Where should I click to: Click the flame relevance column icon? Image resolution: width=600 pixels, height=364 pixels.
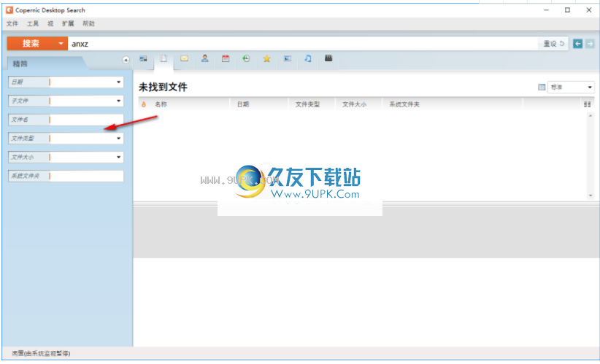point(144,104)
